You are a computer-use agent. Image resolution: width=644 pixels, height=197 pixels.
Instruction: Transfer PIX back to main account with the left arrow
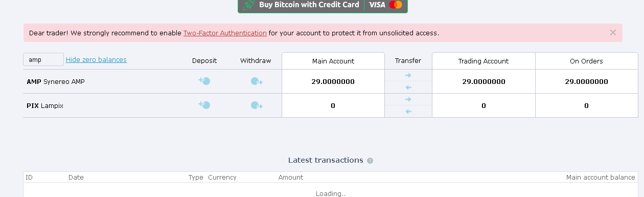408,112
